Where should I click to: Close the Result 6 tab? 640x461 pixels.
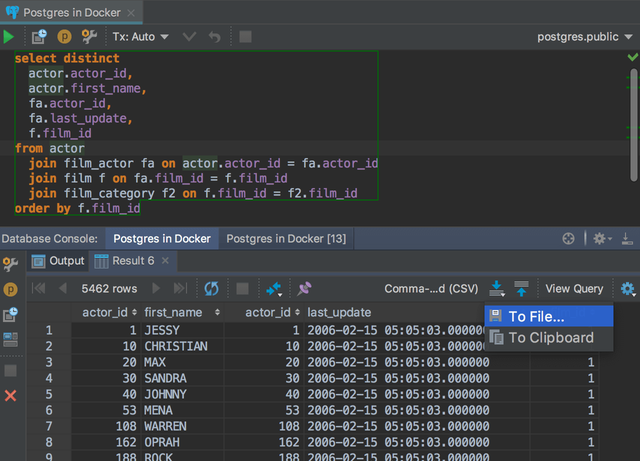pos(165,261)
